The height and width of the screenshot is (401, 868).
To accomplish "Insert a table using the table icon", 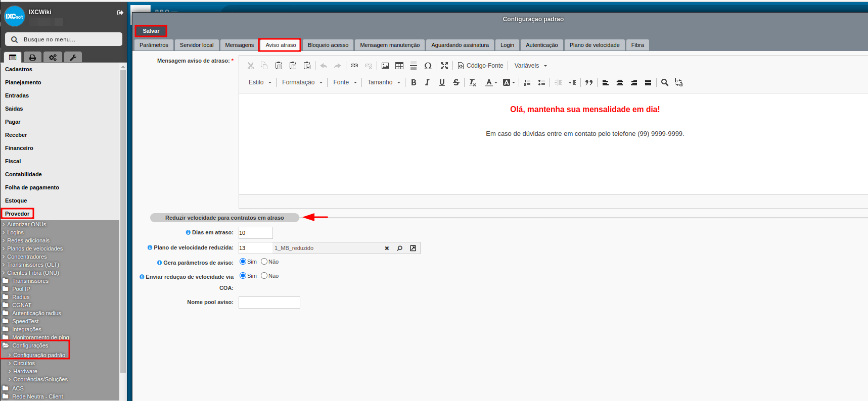I will coord(399,66).
